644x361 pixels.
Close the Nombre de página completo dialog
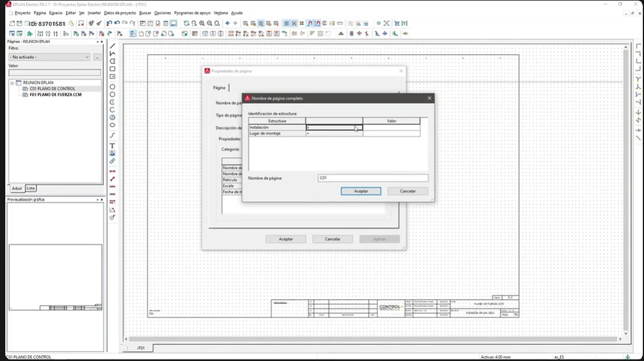429,98
